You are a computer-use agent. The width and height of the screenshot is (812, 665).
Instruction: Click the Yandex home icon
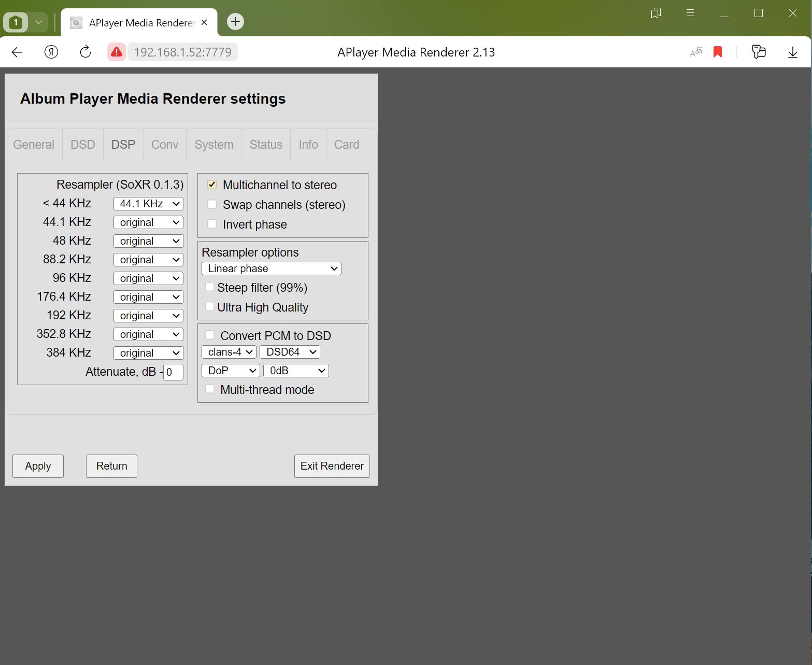51,52
